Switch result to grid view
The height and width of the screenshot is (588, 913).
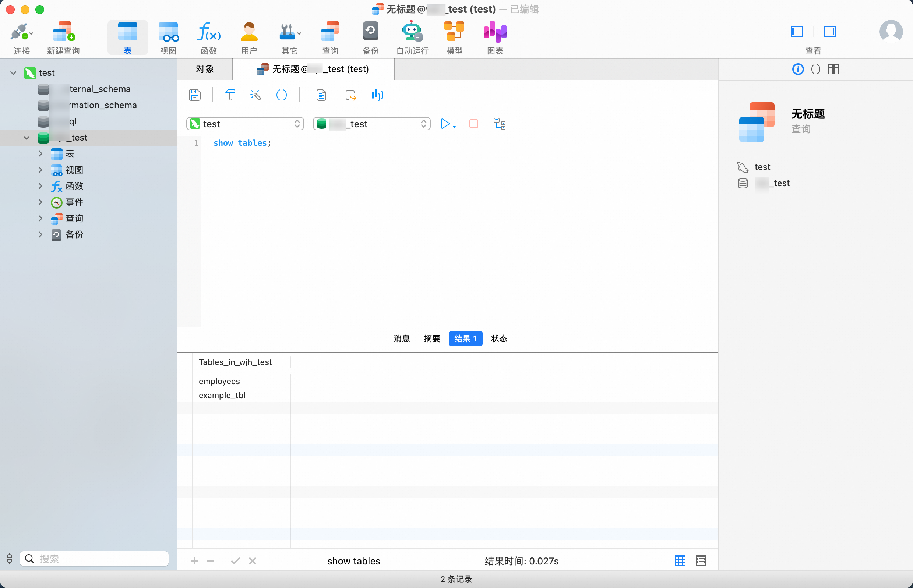click(680, 560)
